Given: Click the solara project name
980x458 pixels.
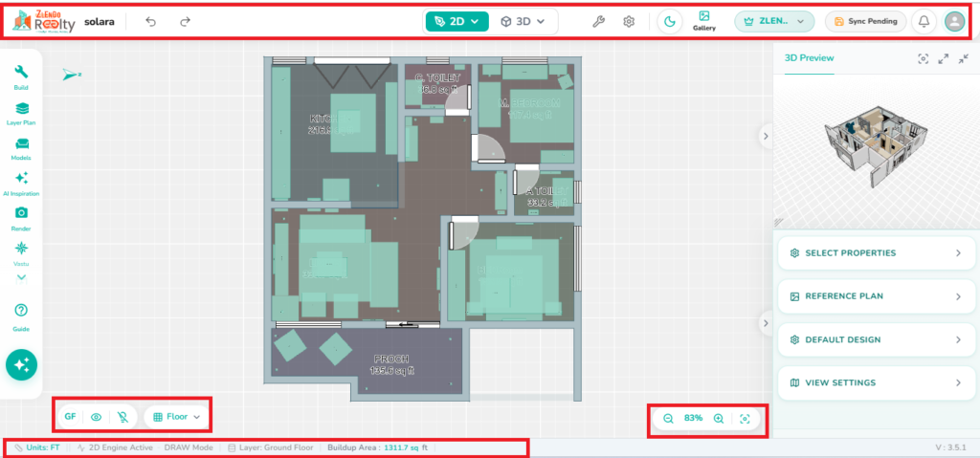Looking at the screenshot, I should tap(100, 21).
